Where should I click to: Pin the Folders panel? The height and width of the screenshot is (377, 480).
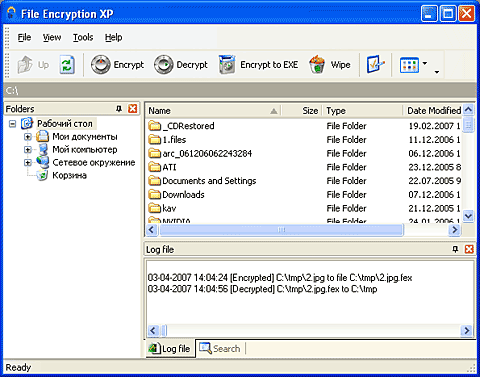pos(119,109)
